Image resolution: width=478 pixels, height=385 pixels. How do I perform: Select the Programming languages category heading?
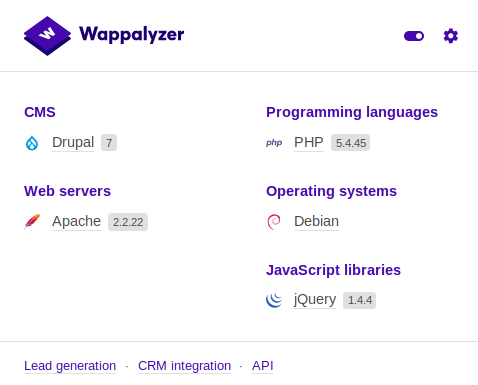(x=352, y=112)
